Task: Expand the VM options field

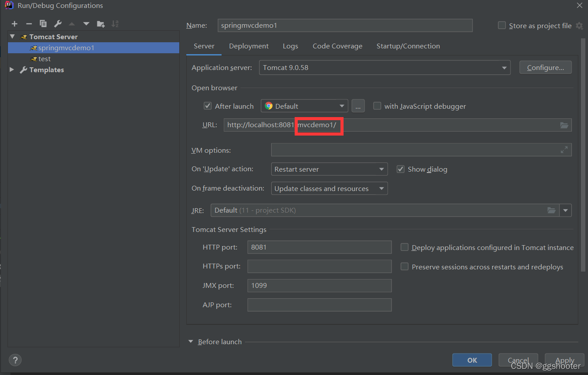Action: (564, 150)
